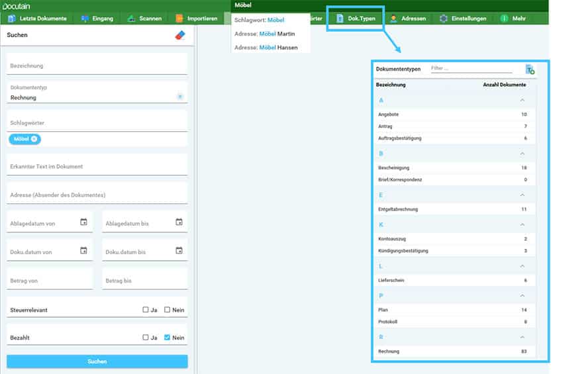Open Einstellungen from the top bar
The image size is (588, 374).
(463, 19)
